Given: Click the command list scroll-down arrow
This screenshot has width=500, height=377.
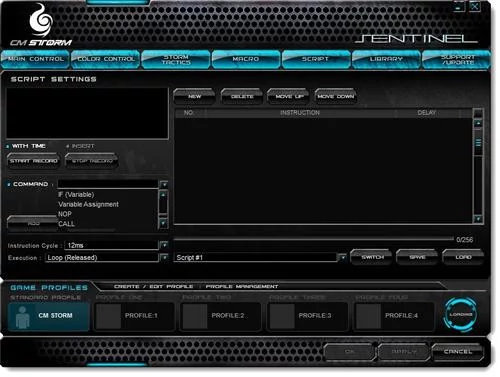Looking at the screenshot, I should [163, 222].
